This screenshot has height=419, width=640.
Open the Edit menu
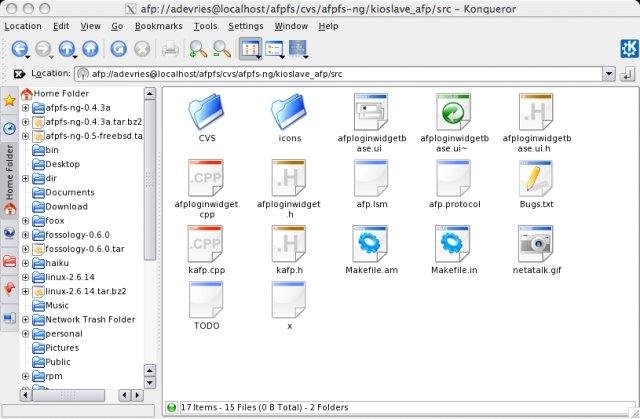(x=61, y=26)
